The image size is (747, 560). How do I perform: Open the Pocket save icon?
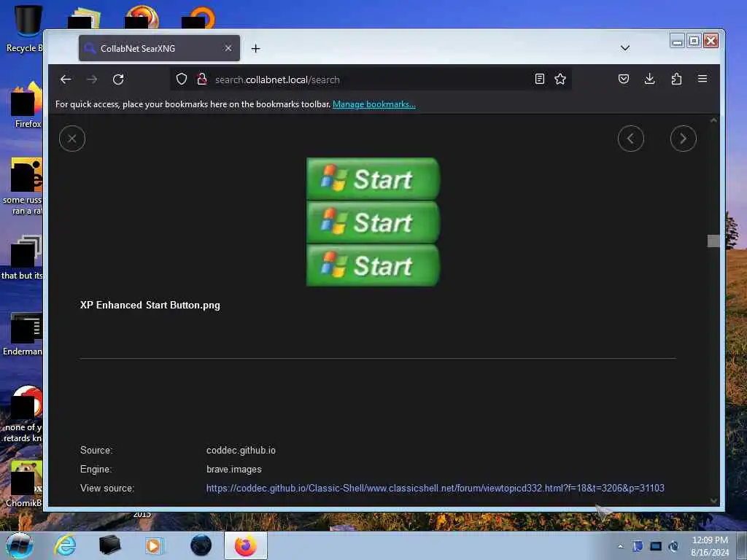pos(624,79)
